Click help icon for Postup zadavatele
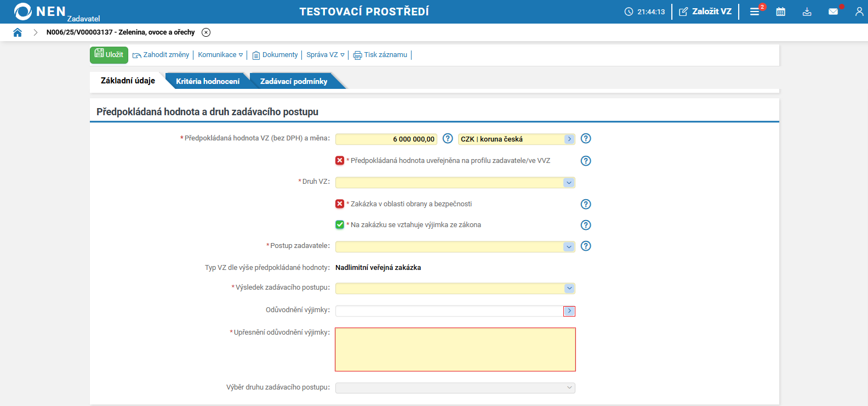The image size is (868, 406). click(586, 246)
